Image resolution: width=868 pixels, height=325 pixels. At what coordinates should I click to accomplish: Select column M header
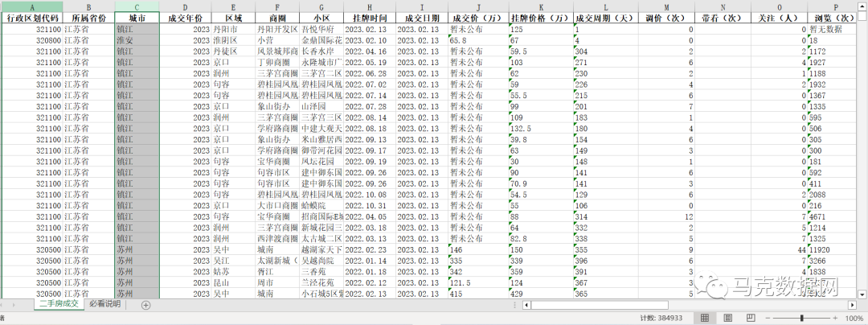click(x=666, y=6)
